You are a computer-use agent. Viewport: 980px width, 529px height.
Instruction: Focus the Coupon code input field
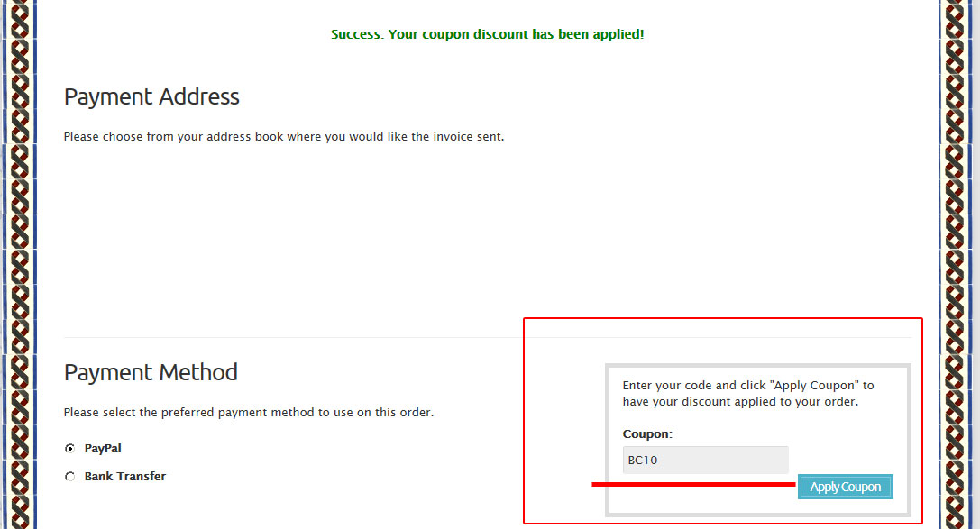coord(705,460)
